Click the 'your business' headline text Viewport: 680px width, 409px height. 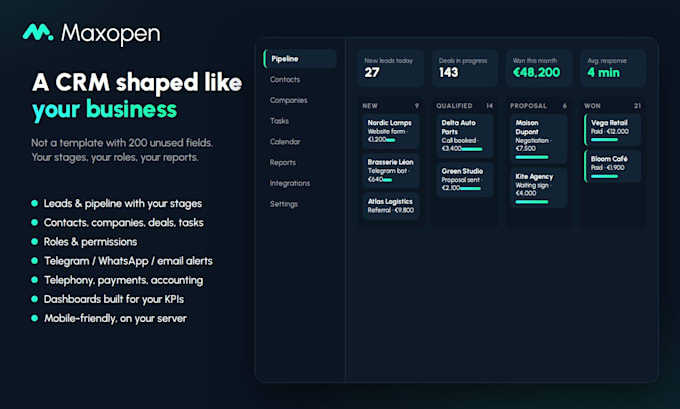click(x=105, y=109)
